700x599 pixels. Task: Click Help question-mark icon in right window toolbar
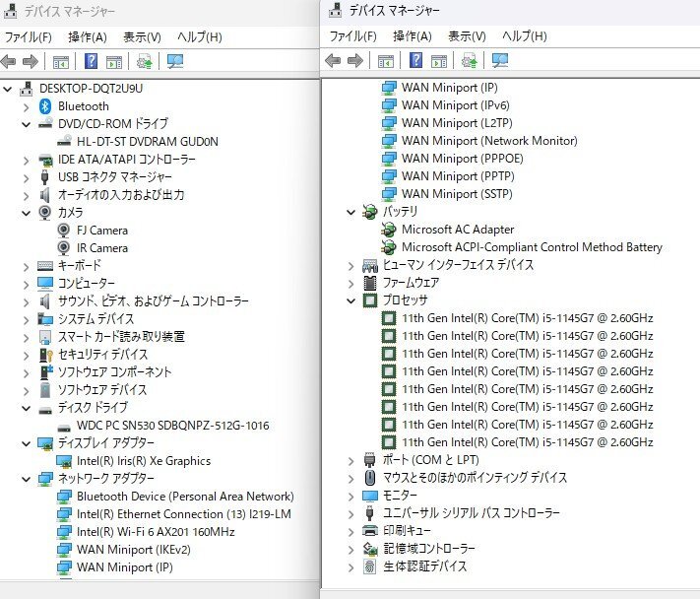point(416,60)
